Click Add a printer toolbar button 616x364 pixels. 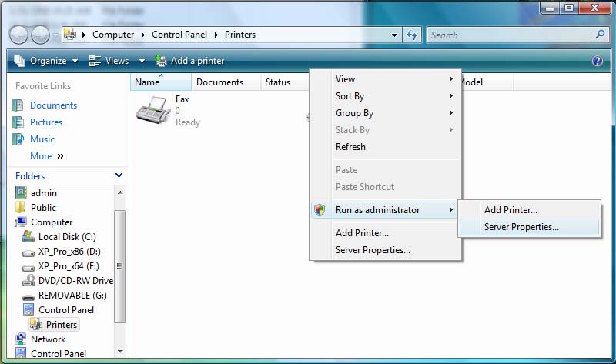pos(189,61)
